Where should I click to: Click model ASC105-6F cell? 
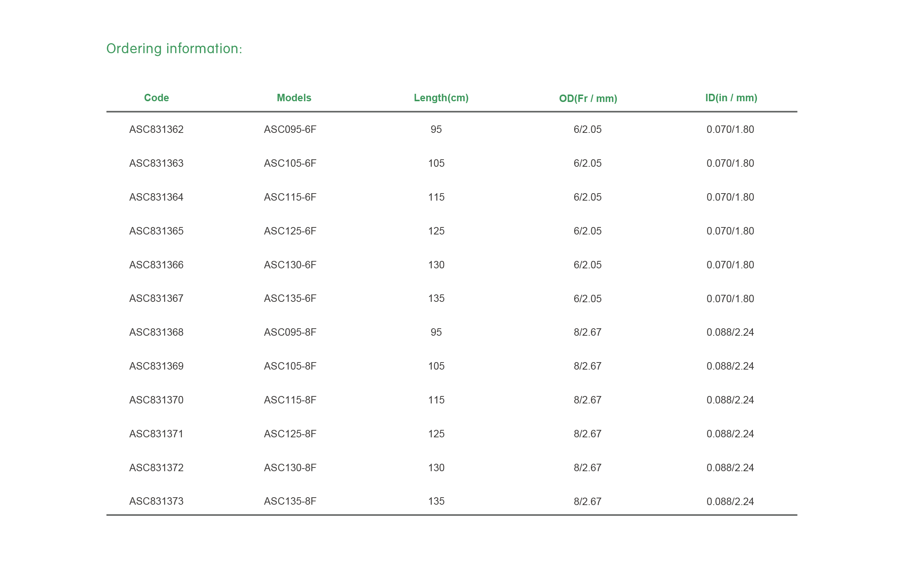pyautogui.click(x=290, y=163)
